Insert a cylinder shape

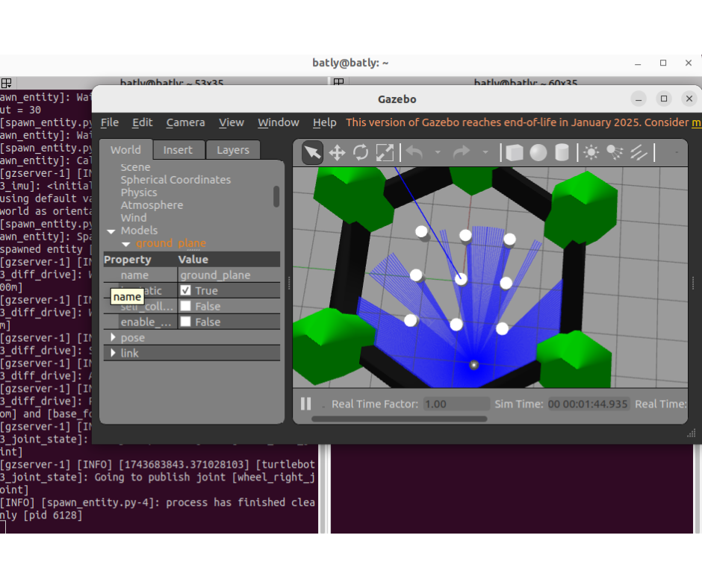[562, 153]
